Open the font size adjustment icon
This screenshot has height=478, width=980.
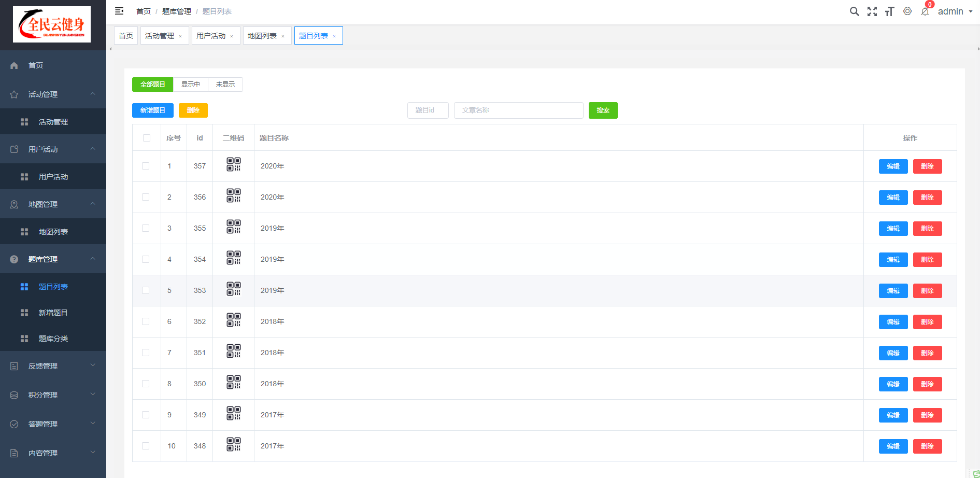pos(889,11)
